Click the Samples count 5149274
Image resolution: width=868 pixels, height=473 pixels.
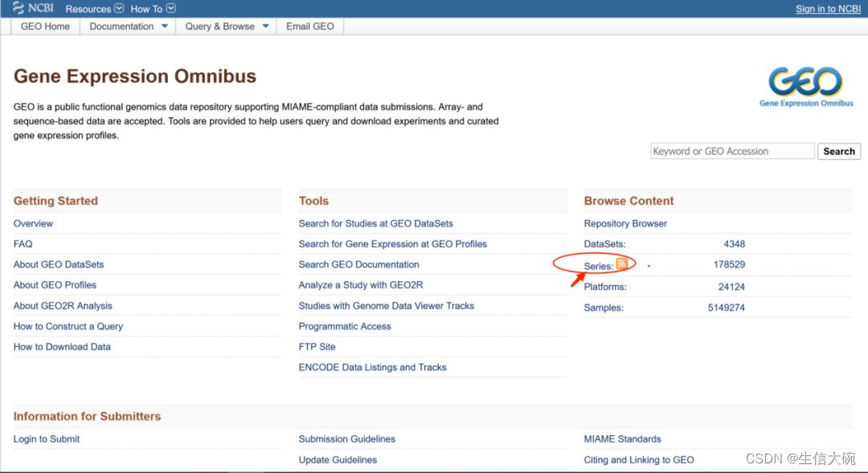point(727,308)
